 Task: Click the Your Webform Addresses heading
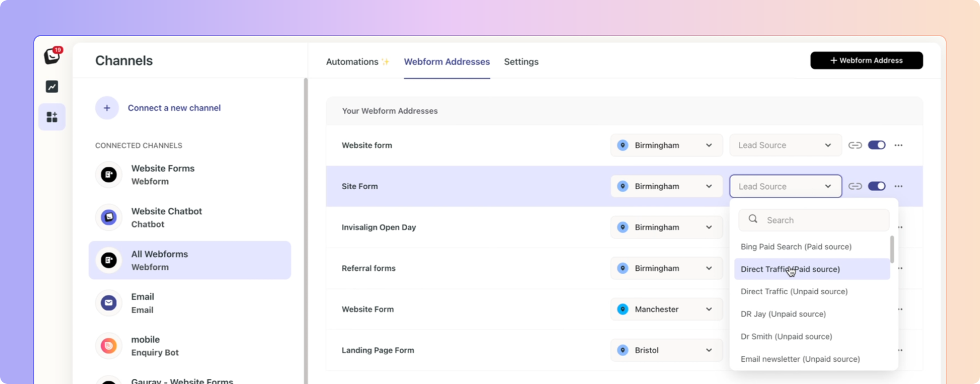(389, 111)
